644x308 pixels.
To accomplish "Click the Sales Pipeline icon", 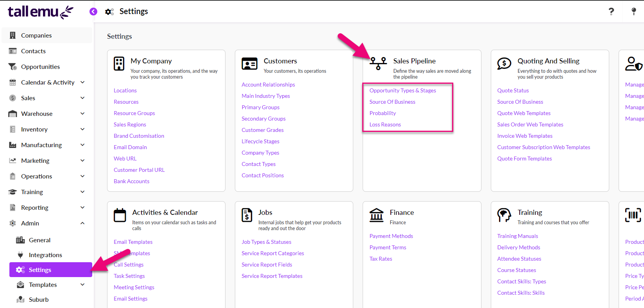I will (x=378, y=63).
